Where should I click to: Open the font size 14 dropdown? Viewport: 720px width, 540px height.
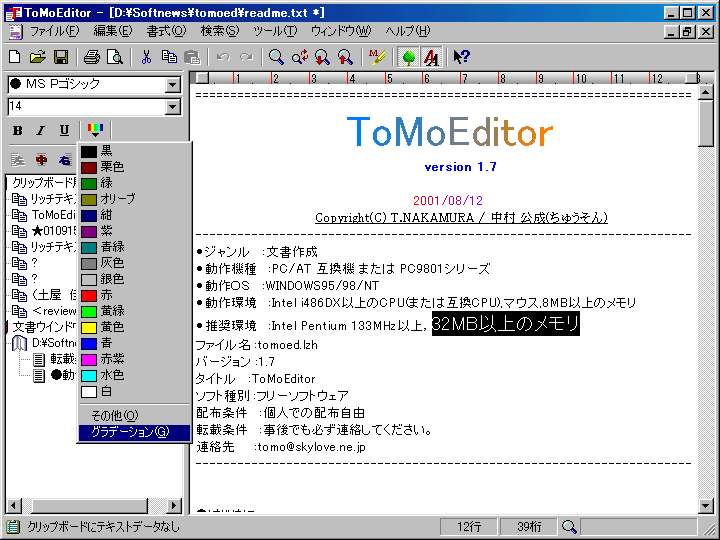point(173,107)
